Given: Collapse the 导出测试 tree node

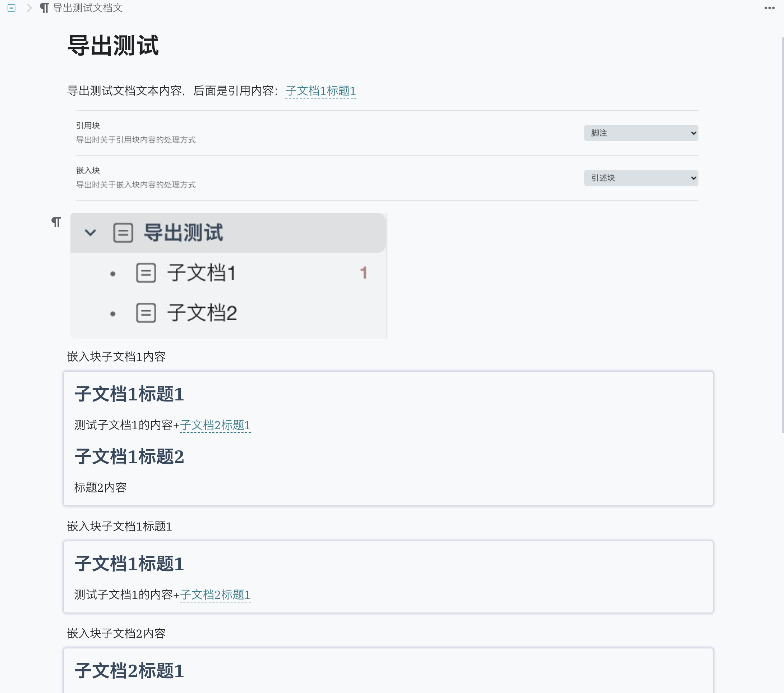Looking at the screenshot, I should (90, 233).
